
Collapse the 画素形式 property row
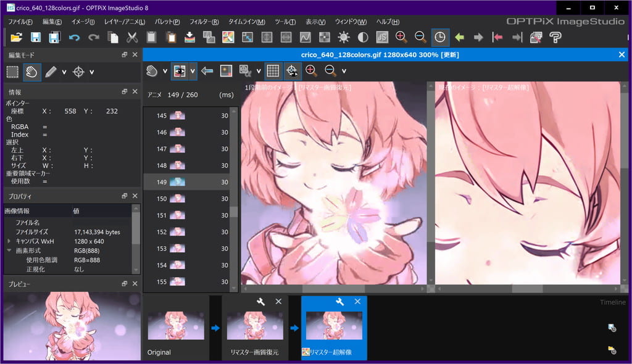click(9, 250)
